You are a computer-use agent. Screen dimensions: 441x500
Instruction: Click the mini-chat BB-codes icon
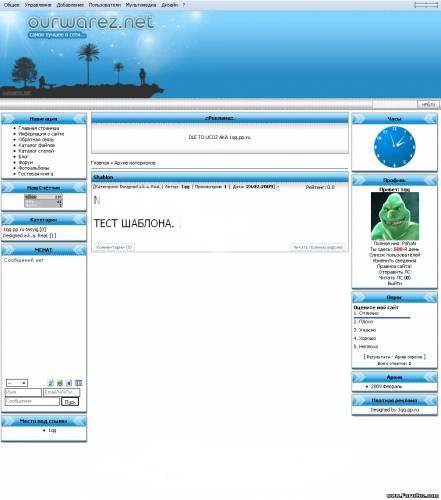click(x=69, y=383)
